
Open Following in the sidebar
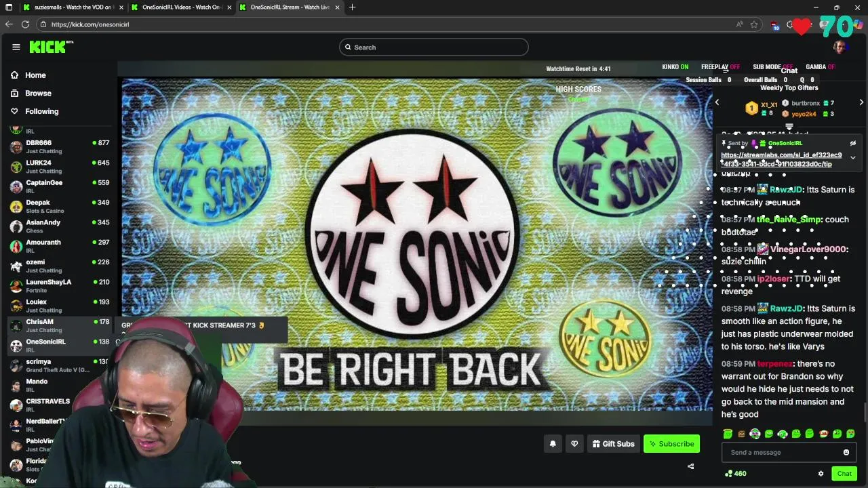pos(42,111)
